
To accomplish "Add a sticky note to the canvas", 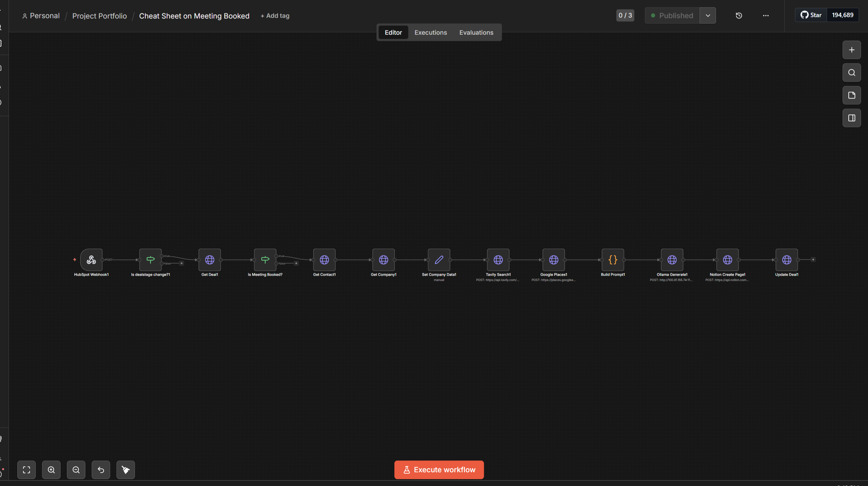I will tap(852, 95).
